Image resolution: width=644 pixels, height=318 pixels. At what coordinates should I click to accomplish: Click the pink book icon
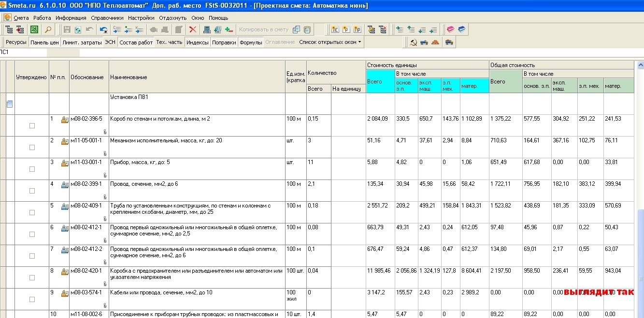(450, 30)
